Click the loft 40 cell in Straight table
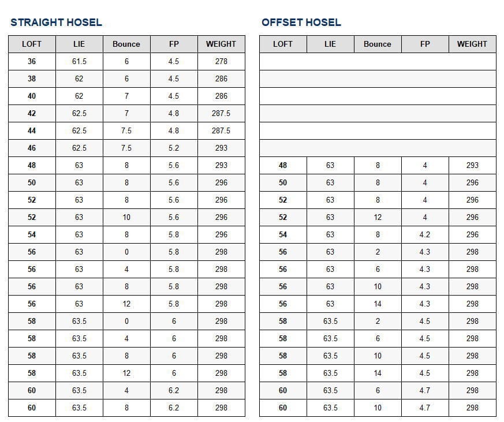The width and height of the screenshot is (504, 422). [32, 96]
